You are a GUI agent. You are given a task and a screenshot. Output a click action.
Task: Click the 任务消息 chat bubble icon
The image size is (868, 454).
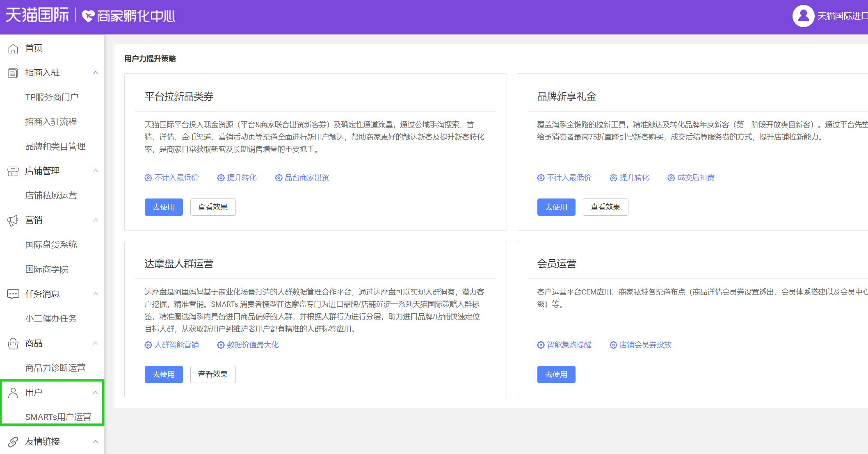13,294
